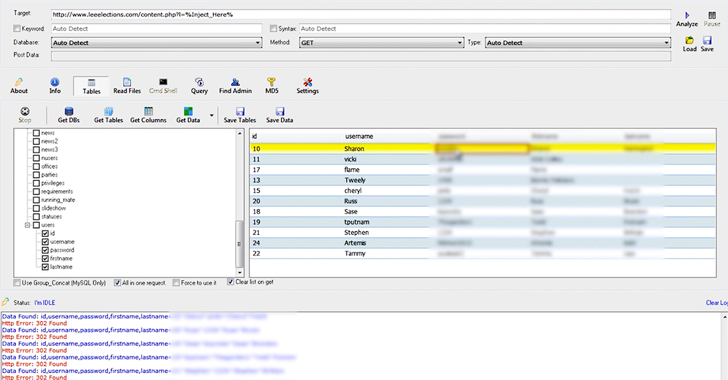Click the Pause icon
Image resolution: width=728 pixels, height=380 pixels.
coord(712,15)
